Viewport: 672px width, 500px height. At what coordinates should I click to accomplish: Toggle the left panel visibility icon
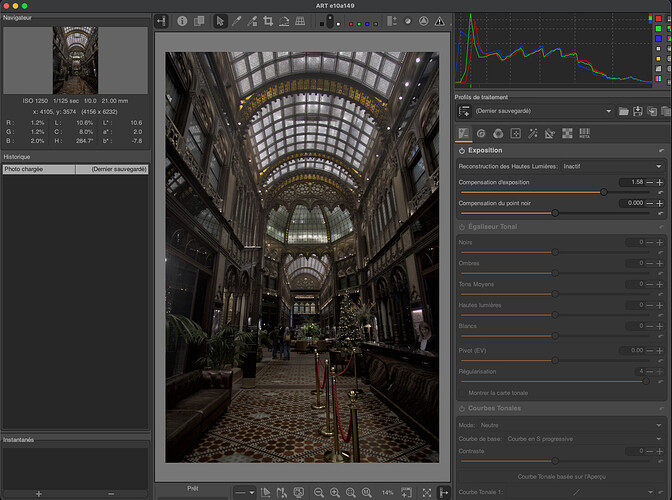161,21
